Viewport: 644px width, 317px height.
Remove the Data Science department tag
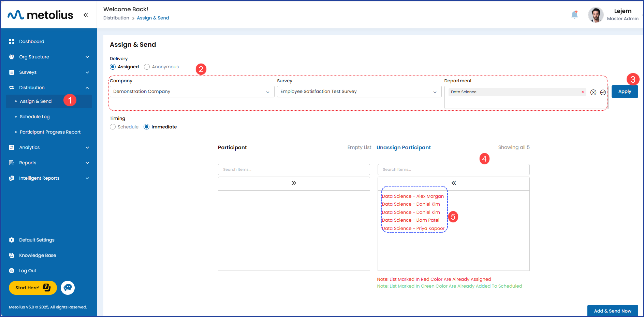point(583,92)
